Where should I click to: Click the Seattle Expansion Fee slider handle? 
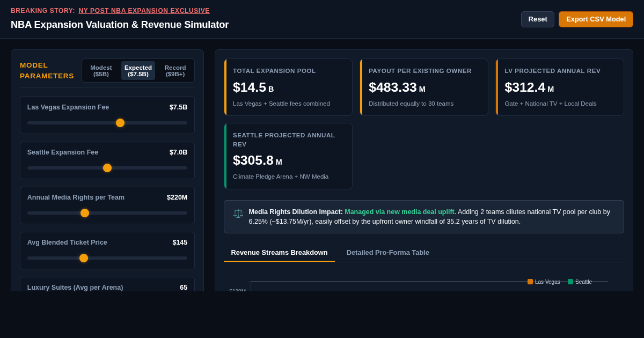[x=107, y=168]
